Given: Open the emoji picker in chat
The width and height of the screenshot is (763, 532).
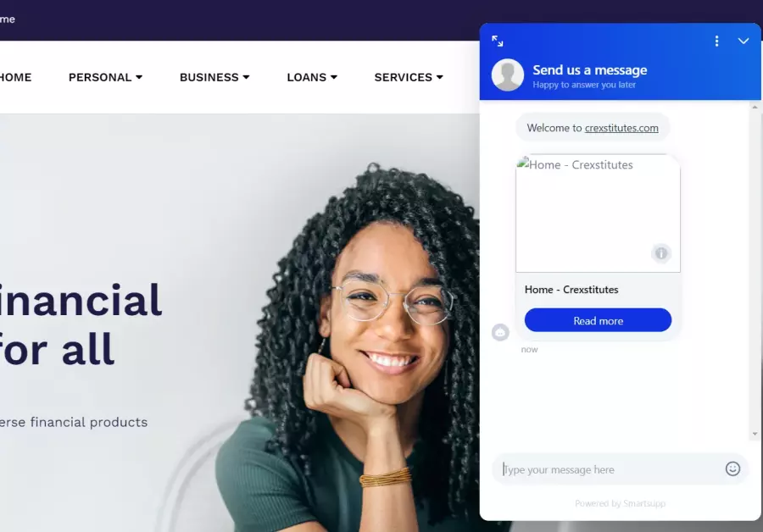Looking at the screenshot, I should (732, 468).
